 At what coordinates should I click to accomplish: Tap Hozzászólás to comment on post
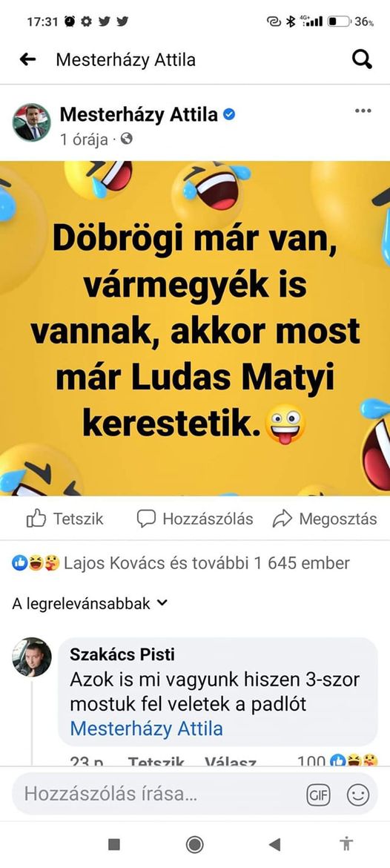(195, 519)
